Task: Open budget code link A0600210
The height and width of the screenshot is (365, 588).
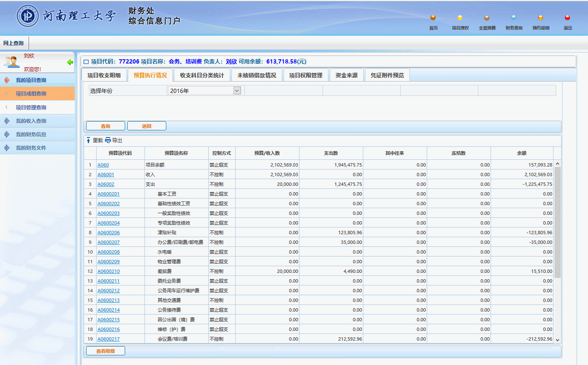Action: click(108, 271)
